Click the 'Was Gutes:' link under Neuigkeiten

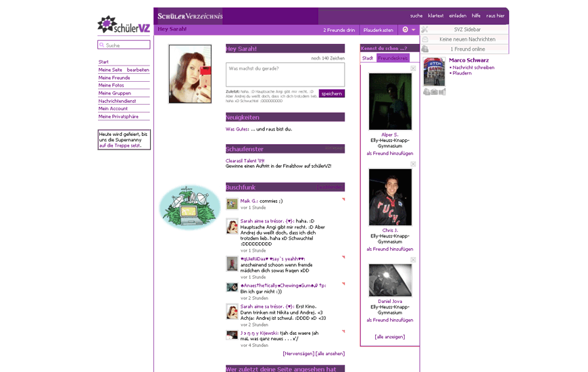(x=237, y=129)
